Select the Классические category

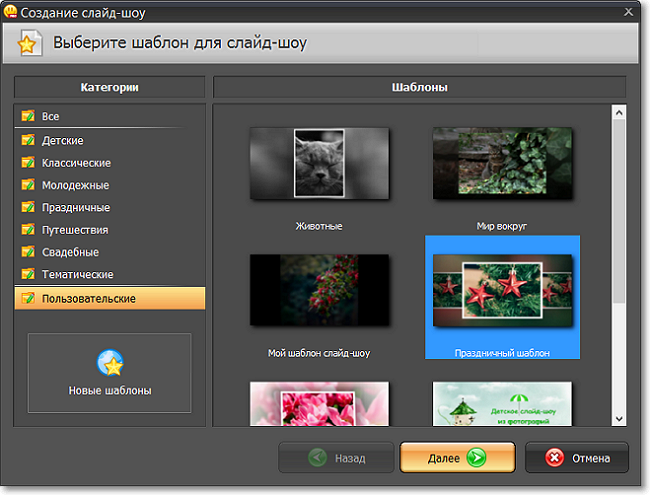pos(76,162)
